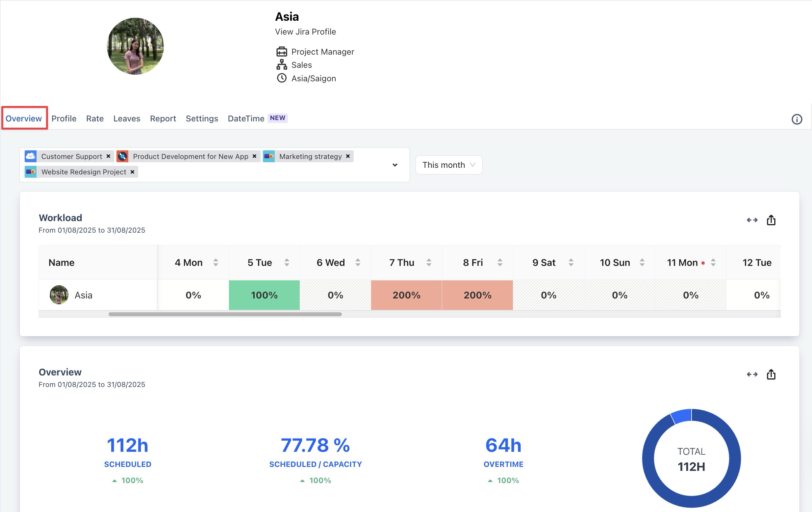Switch to the Leaves tab
812x512 pixels.
pyautogui.click(x=126, y=118)
